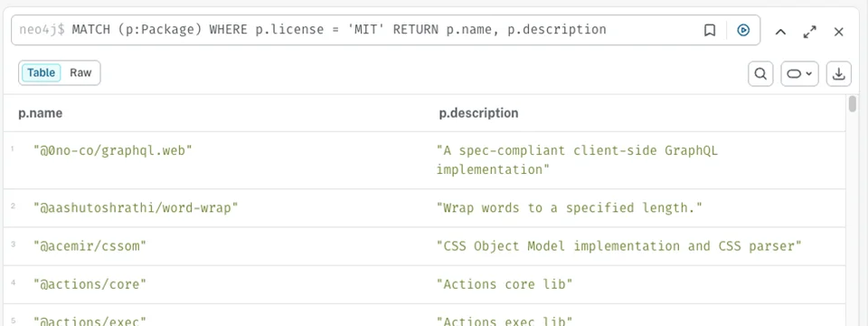Select cell "@actions/core"
The width and height of the screenshot is (868, 326).
click(x=90, y=284)
